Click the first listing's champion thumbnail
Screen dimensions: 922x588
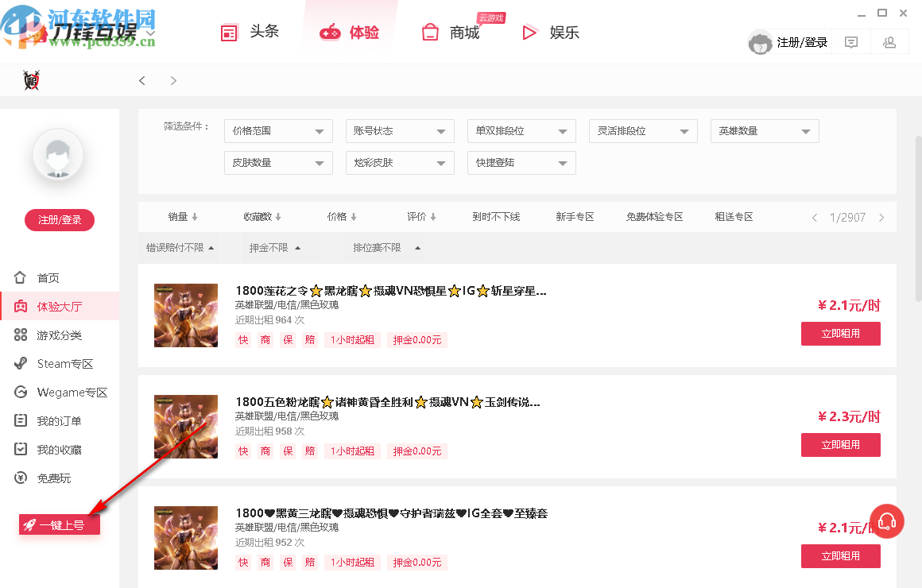(185, 315)
